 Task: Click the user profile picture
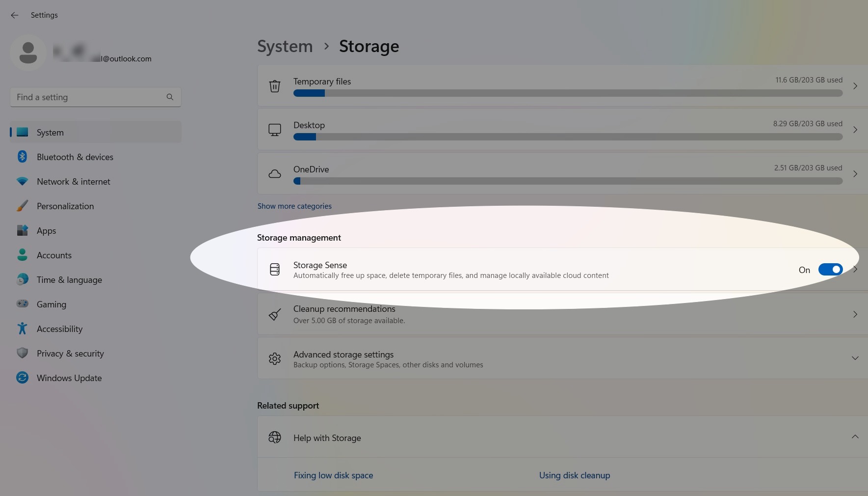click(x=28, y=53)
